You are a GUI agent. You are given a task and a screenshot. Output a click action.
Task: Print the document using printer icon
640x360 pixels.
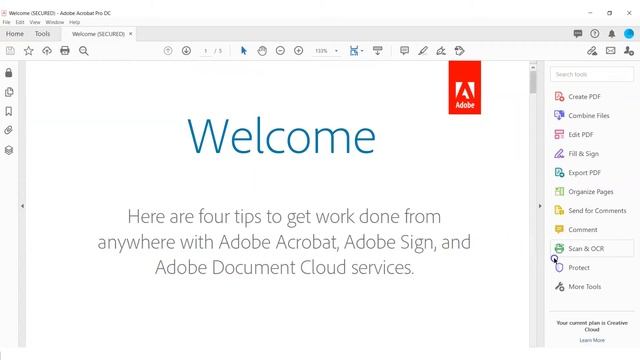click(x=65, y=51)
